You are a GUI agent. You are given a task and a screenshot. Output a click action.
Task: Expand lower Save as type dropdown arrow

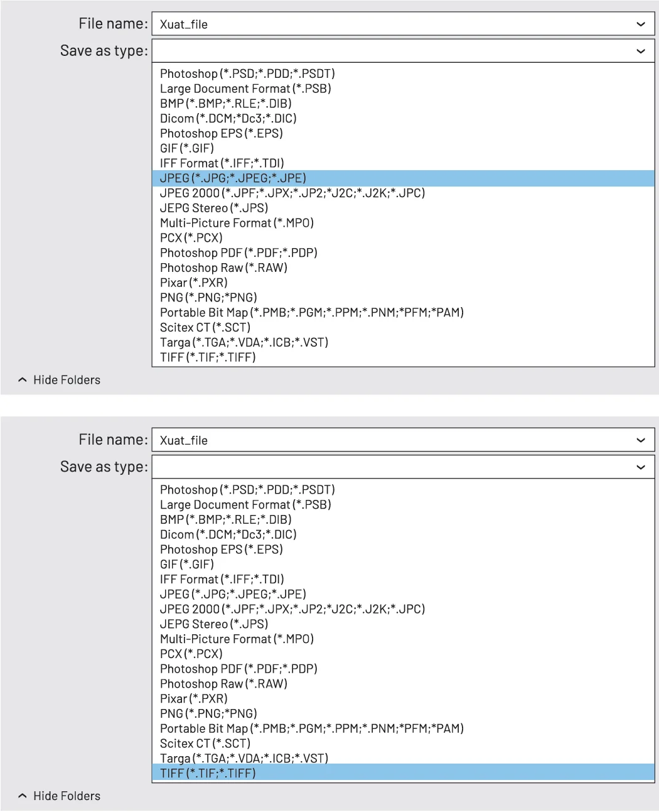click(641, 467)
